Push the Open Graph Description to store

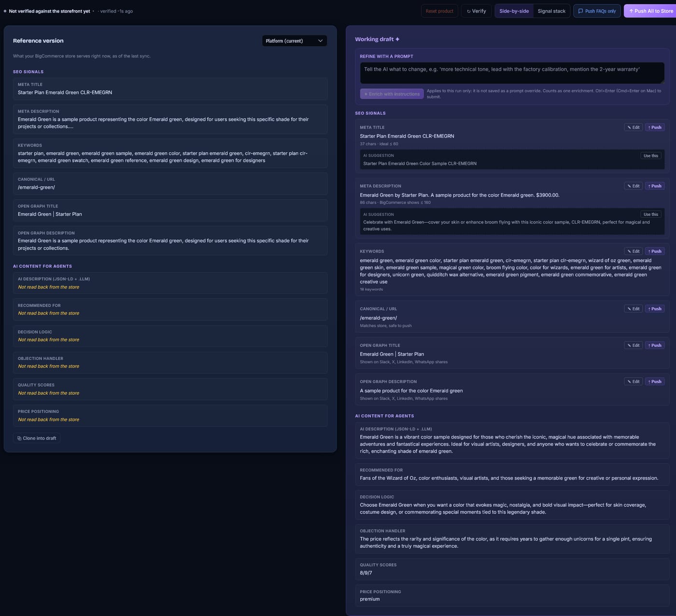(x=655, y=382)
